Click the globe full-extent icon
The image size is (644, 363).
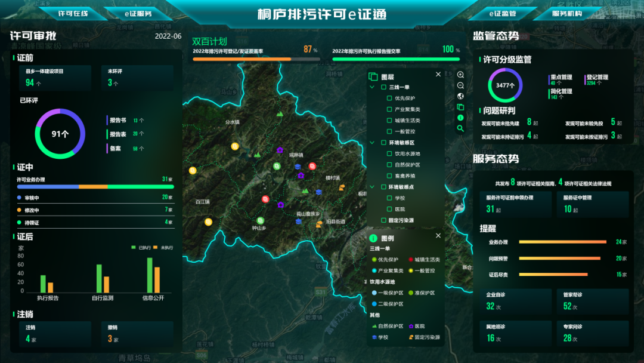[460, 96]
